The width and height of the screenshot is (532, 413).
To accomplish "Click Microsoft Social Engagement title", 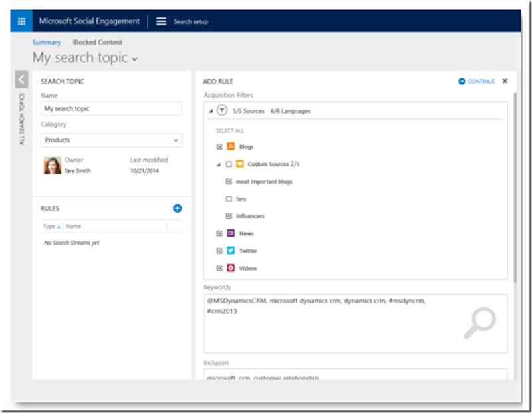I will tap(89, 21).
